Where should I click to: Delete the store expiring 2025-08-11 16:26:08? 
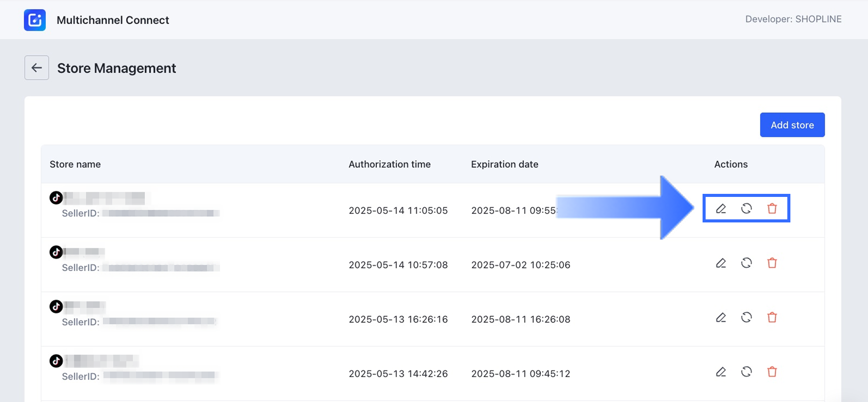(x=772, y=318)
